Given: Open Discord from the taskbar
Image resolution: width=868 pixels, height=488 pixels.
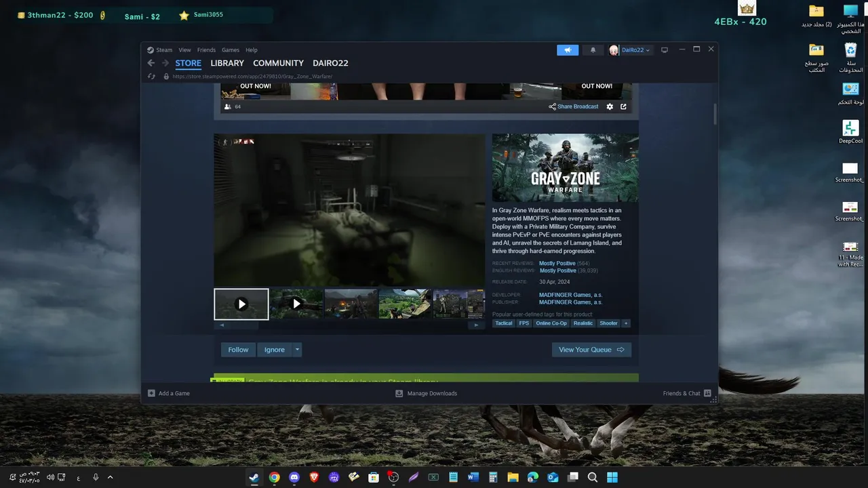Looking at the screenshot, I should [294, 477].
